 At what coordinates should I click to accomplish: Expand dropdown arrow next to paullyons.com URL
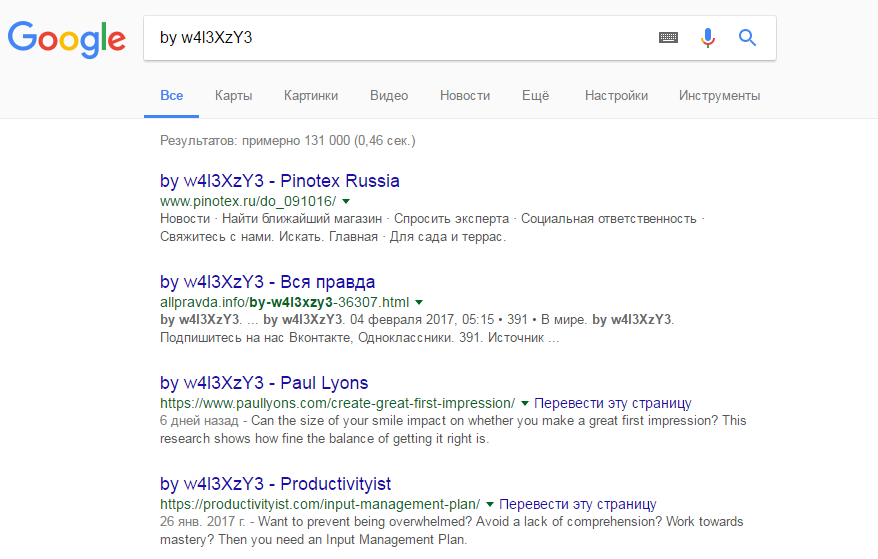click(x=525, y=403)
